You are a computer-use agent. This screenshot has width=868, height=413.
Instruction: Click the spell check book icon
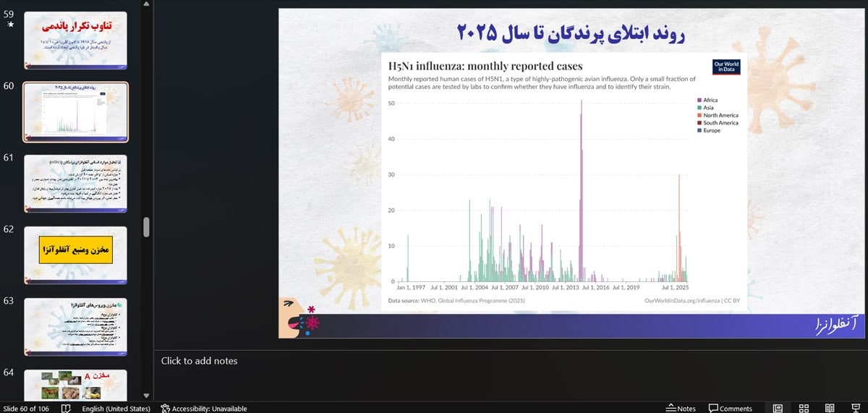[x=66, y=408]
